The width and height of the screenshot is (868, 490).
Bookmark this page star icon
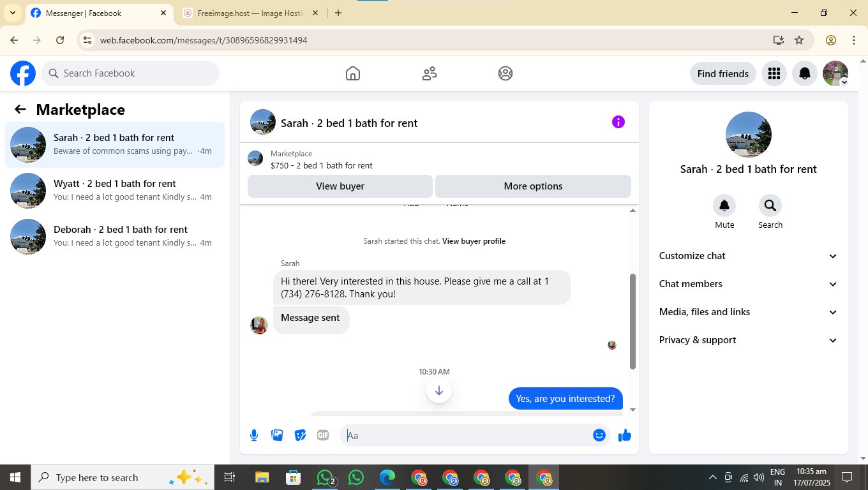799,40
